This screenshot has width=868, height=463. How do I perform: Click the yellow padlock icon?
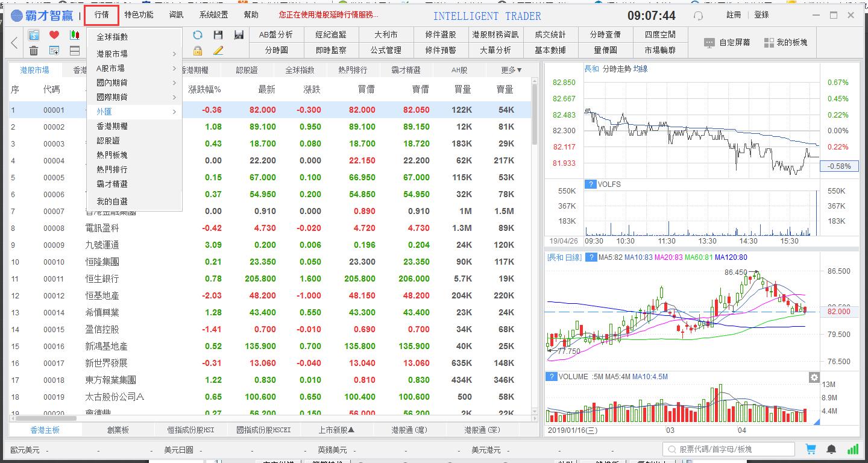[x=197, y=51]
